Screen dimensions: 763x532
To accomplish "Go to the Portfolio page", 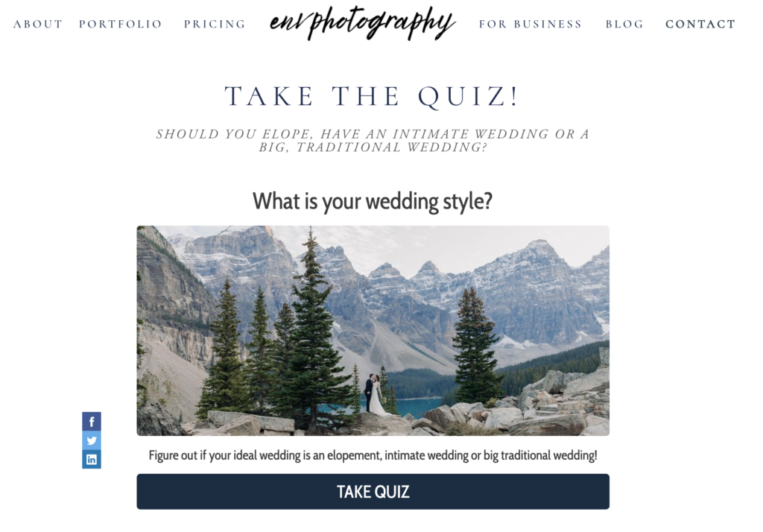I will tap(120, 24).
